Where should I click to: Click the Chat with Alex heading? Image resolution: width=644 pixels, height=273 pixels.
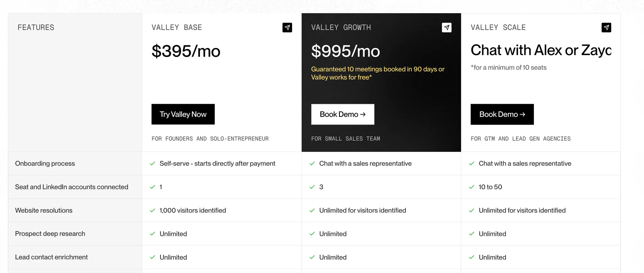coord(541,50)
